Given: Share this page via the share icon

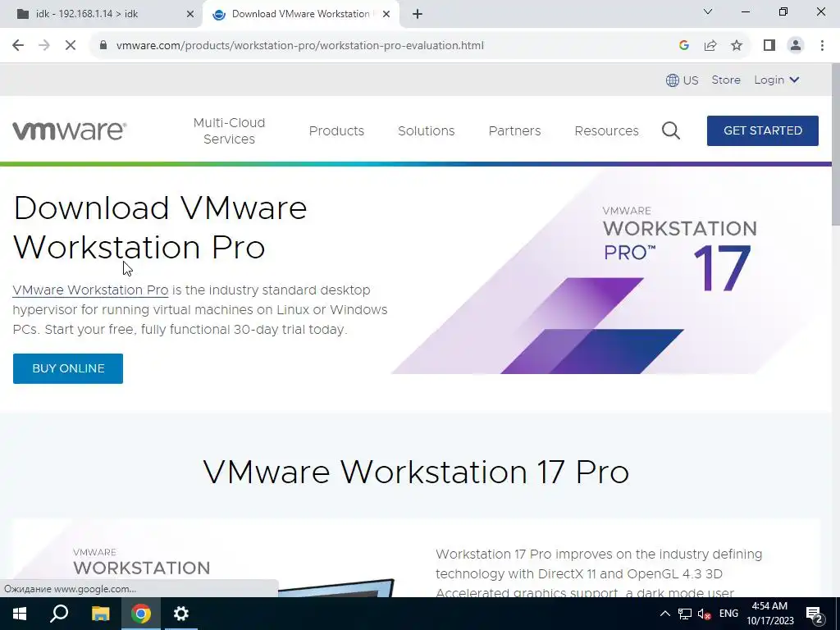Looking at the screenshot, I should coord(710,46).
